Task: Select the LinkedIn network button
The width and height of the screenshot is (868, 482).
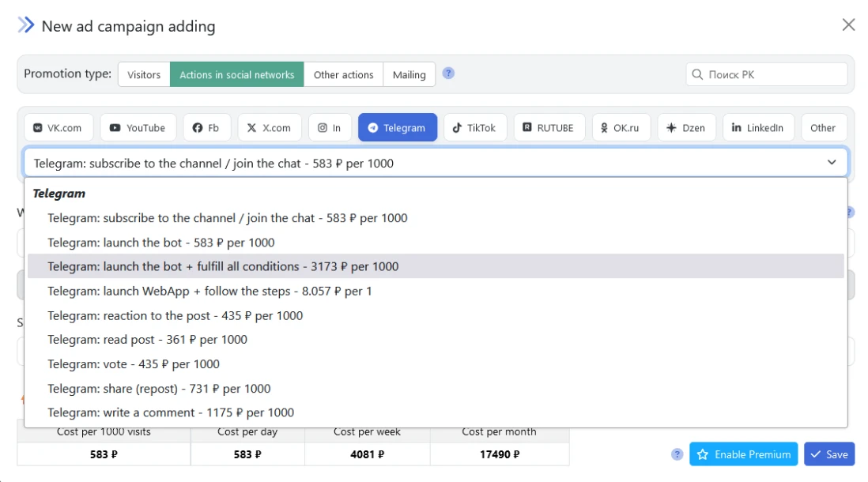Action: coord(757,128)
